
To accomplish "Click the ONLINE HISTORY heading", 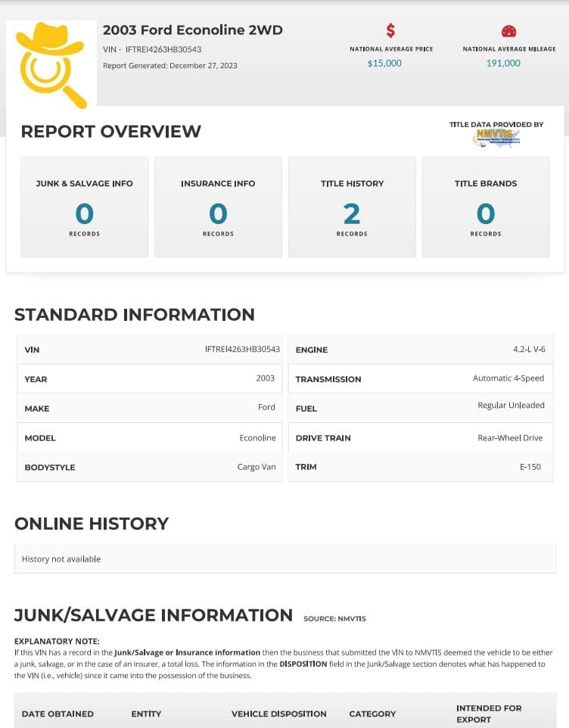I will [x=92, y=524].
